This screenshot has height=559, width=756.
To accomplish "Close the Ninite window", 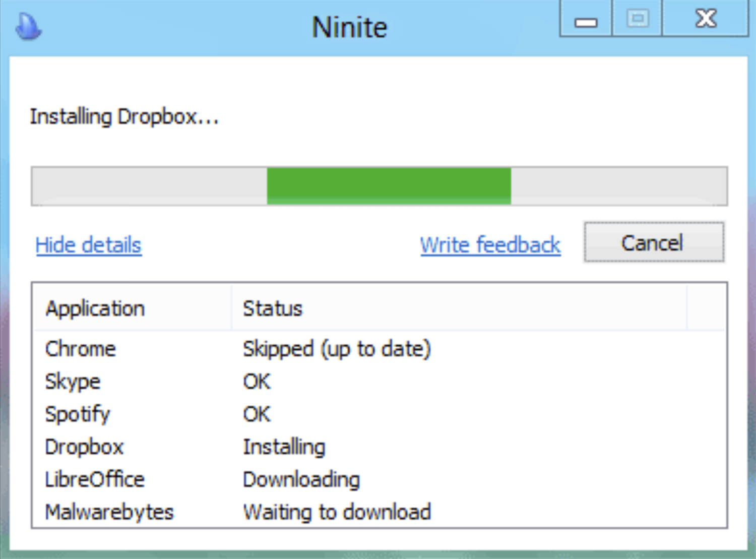I will [x=706, y=19].
